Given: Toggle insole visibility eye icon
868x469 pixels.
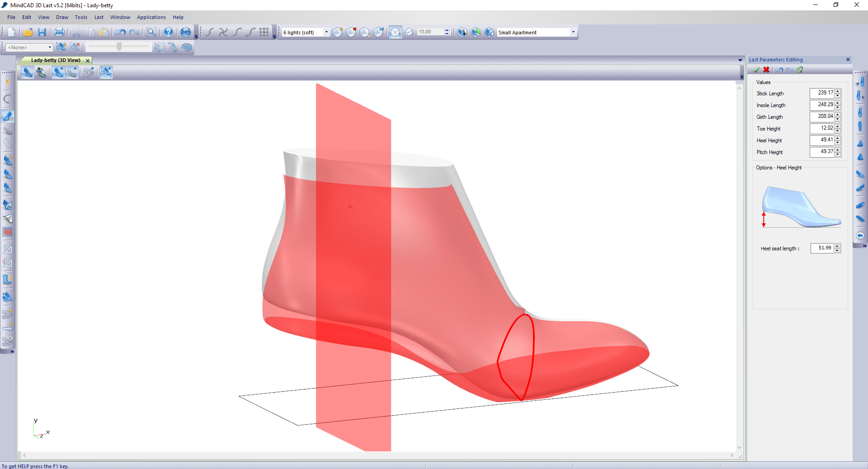Looking at the screenshot, I should click(72, 72).
